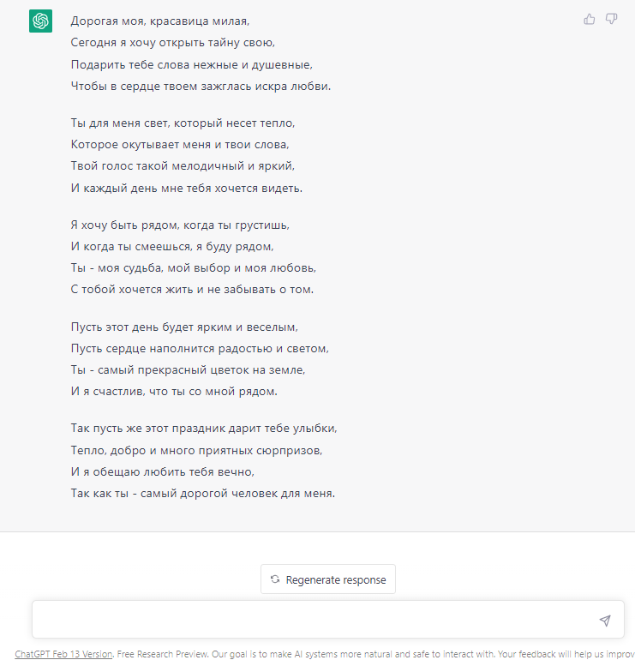Click the line 'Так пусть же этот праздник дарит тебе улыбки,'
Viewport: 635px width, 672px height.
point(204,429)
